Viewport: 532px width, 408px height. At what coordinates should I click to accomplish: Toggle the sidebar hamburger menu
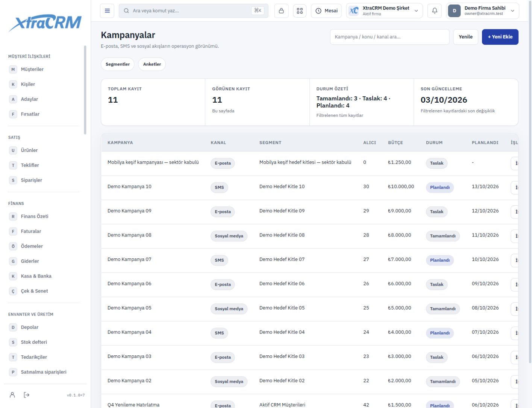107,11
